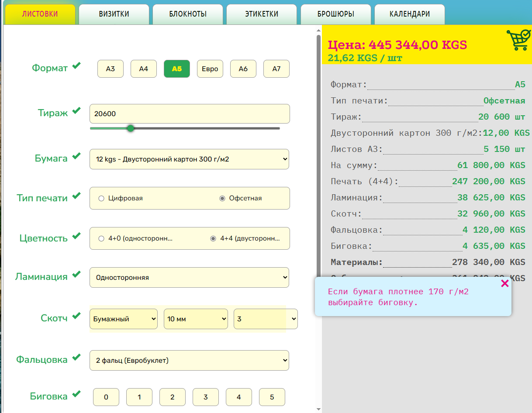Set Биговка to 1

pos(139,397)
